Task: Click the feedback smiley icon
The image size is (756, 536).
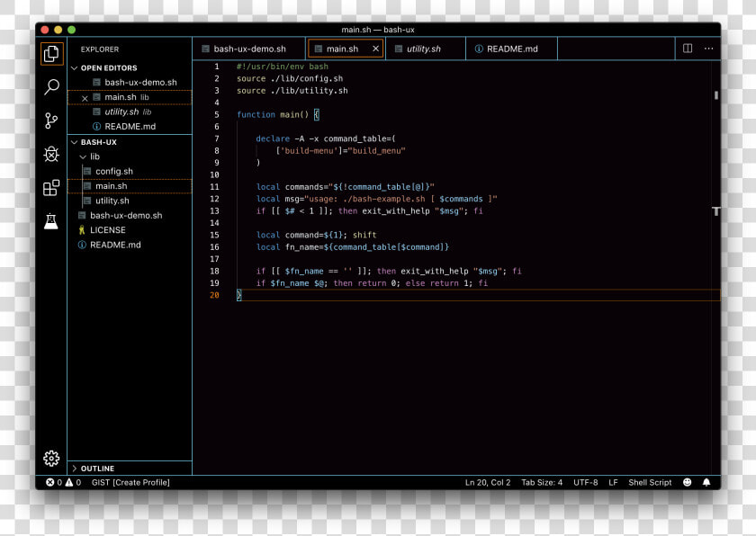Action: click(x=687, y=482)
